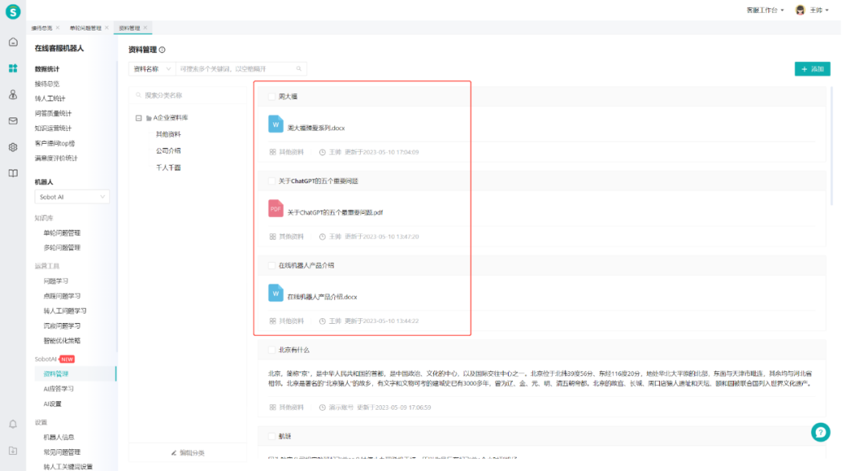Open AI设置 in sidebar
This screenshot has height=471, width=868.
(x=52, y=404)
